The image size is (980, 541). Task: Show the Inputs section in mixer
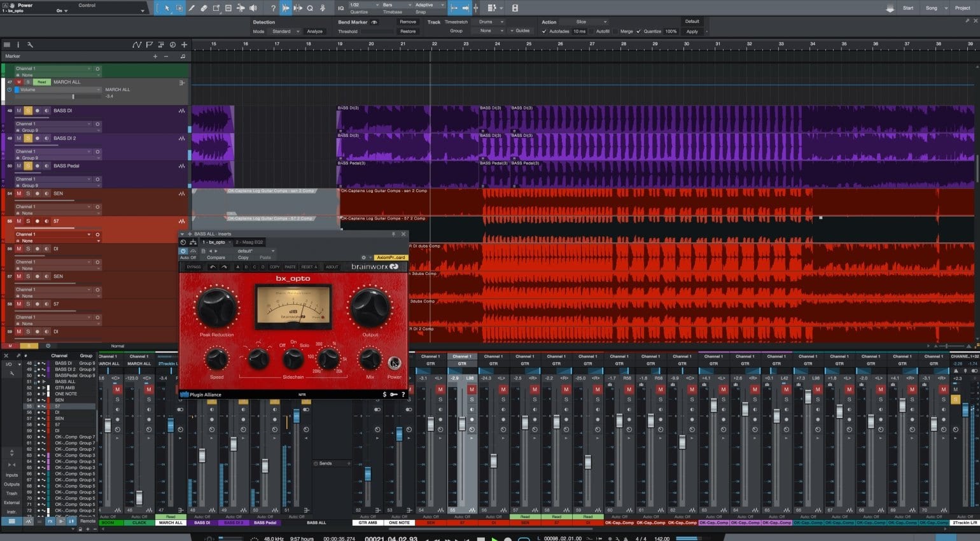(x=11, y=475)
